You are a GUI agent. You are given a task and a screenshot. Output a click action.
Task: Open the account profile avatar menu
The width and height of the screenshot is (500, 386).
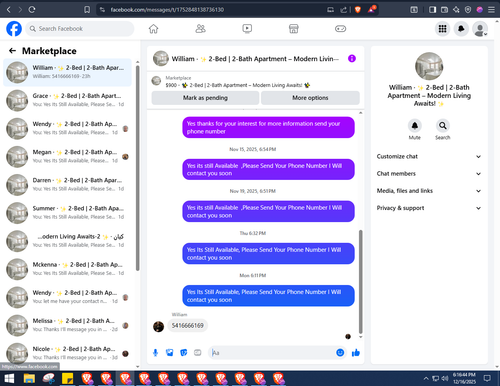[x=480, y=29]
